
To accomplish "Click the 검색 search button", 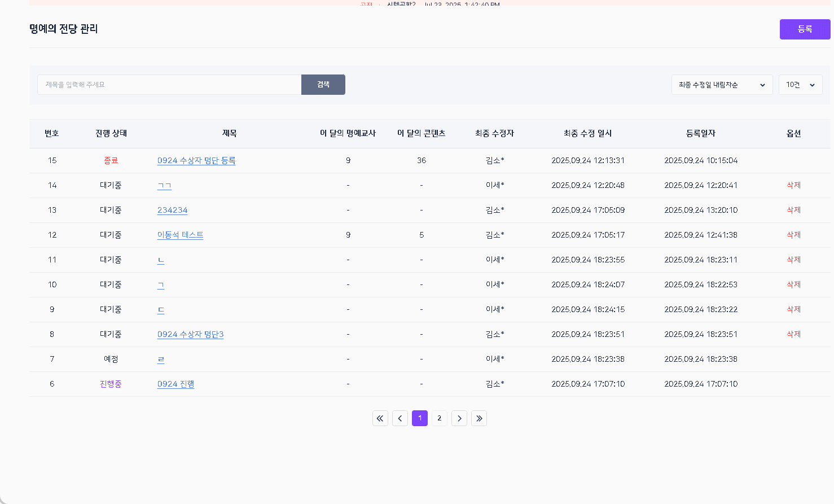I will pos(323,85).
